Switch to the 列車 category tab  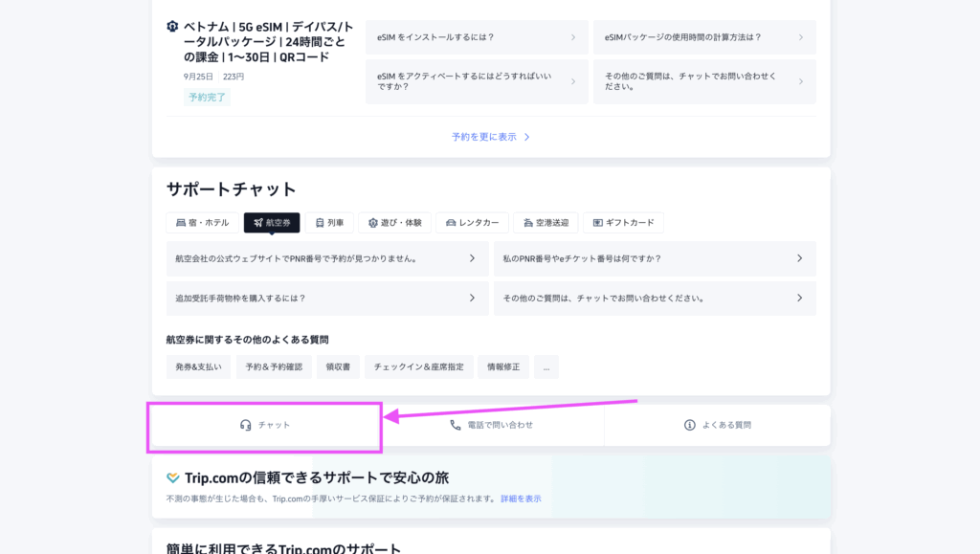(x=329, y=222)
